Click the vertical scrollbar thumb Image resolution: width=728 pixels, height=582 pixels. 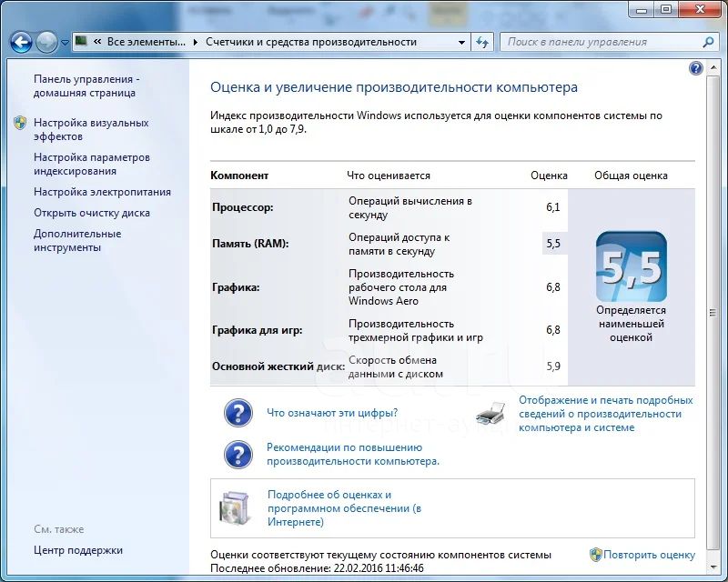pos(713,313)
